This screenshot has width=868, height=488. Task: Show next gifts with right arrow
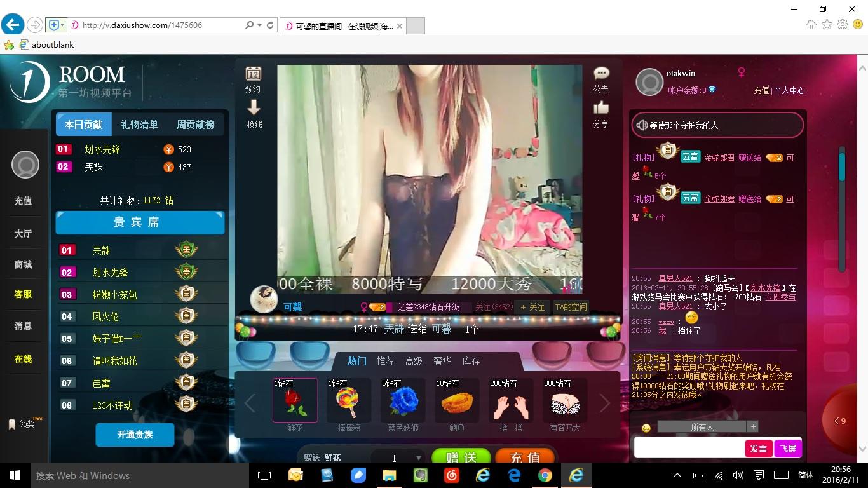coord(604,403)
